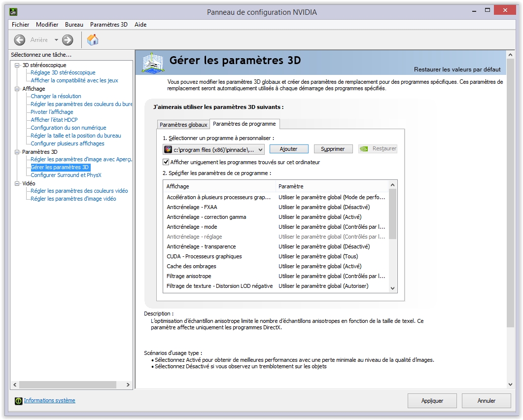Click the Ajouter button
523x420 pixels.
click(x=288, y=149)
